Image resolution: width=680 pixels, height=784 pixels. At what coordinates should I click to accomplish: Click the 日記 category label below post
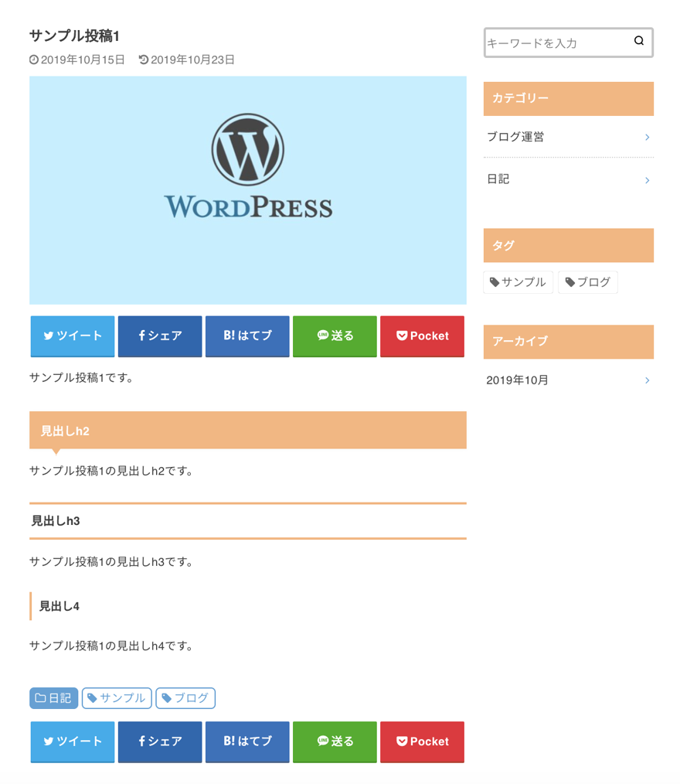pyautogui.click(x=53, y=698)
